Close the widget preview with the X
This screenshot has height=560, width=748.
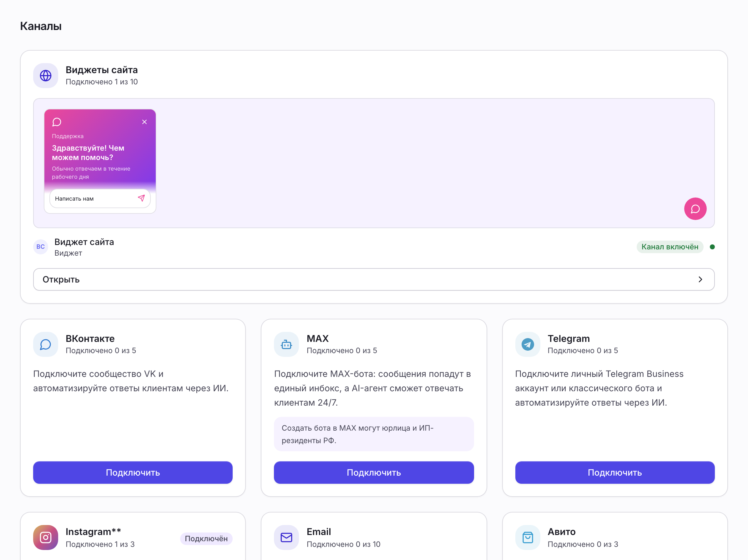(x=144, y=122)
